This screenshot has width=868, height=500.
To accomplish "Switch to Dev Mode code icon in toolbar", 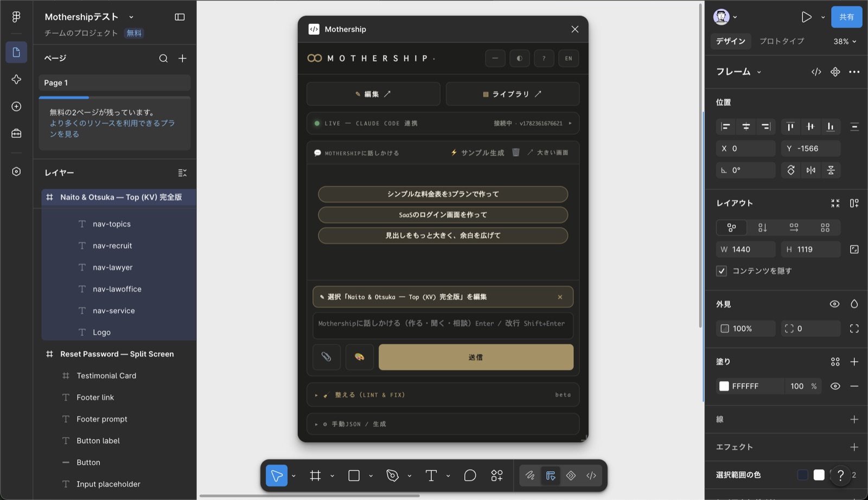I will point(591,476).
